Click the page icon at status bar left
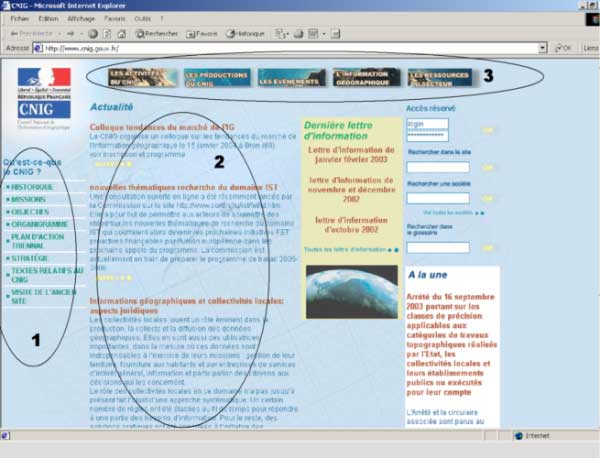The height and width of the screenshot is (458, 600). [5, 435]
